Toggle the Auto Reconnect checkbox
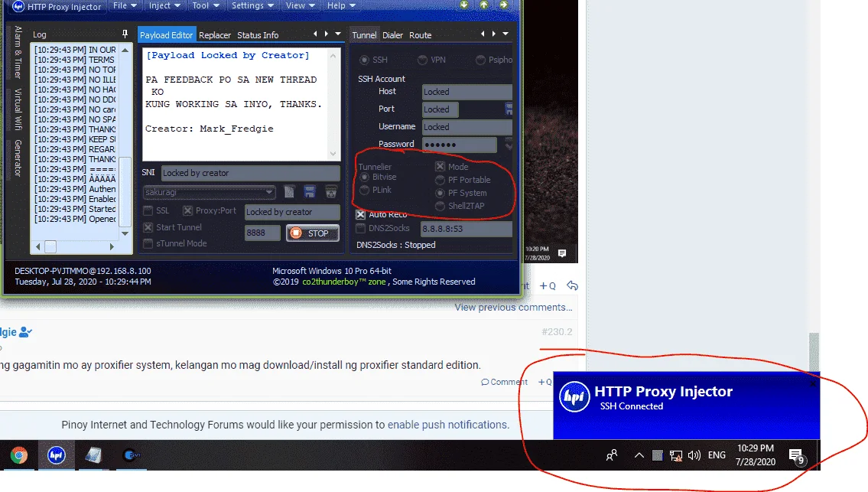The height and width of the screenshot is (492, 868). (360, 214)
